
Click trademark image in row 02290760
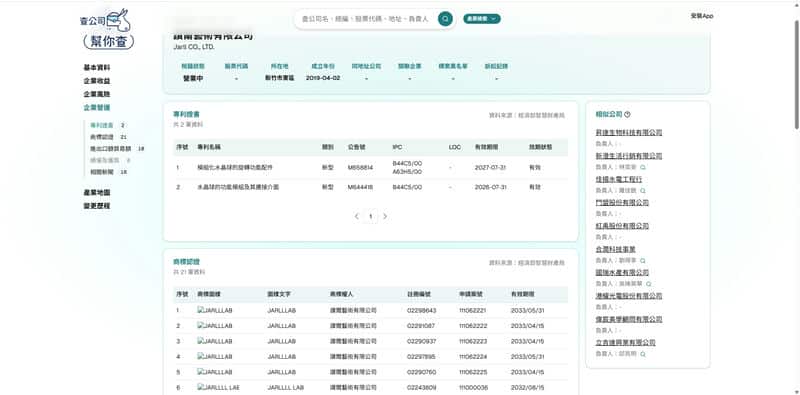(215, 372)
